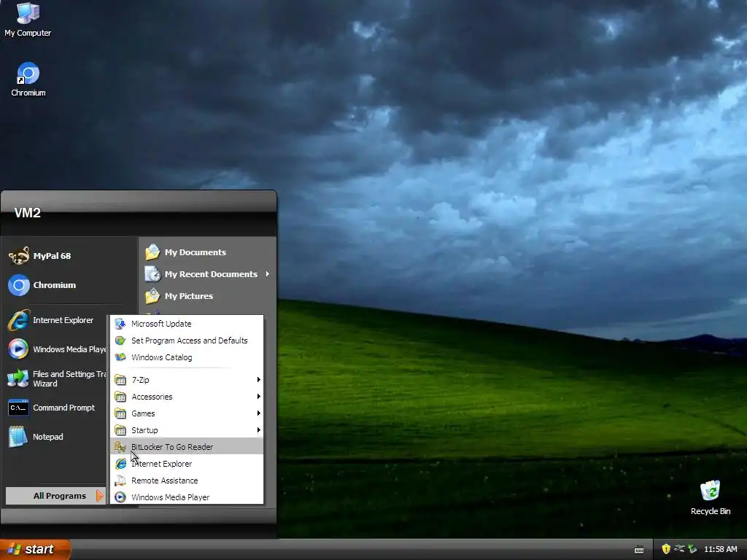Expand the Startup program folder
The image size is (747, 560).
(187, 430)
